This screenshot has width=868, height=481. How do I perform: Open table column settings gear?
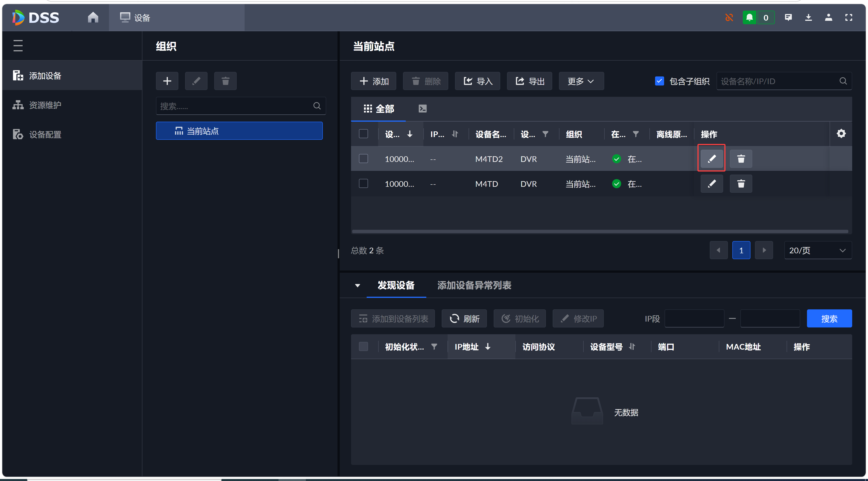(841, 133)
